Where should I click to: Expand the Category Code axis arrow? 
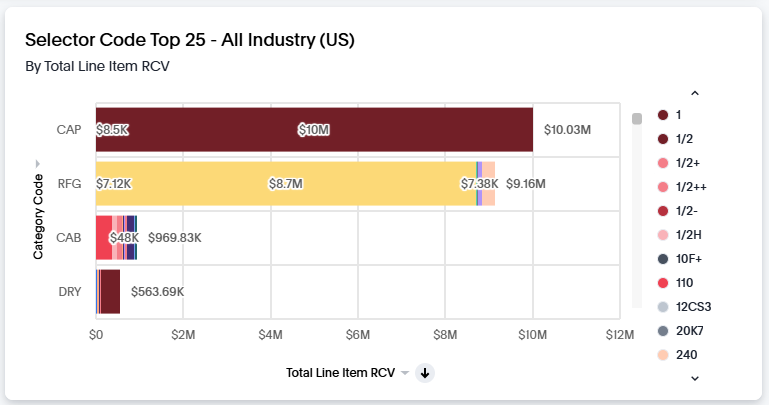coord(38,163)
